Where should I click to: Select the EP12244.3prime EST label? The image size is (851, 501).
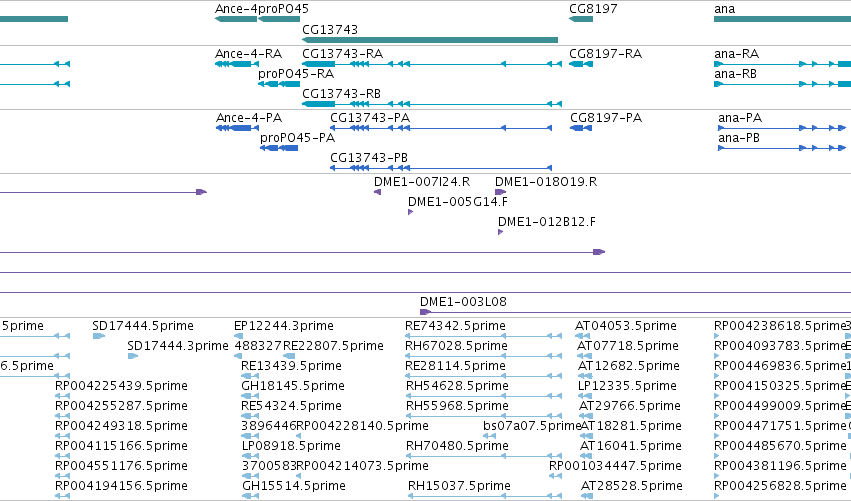pos(284,326)
